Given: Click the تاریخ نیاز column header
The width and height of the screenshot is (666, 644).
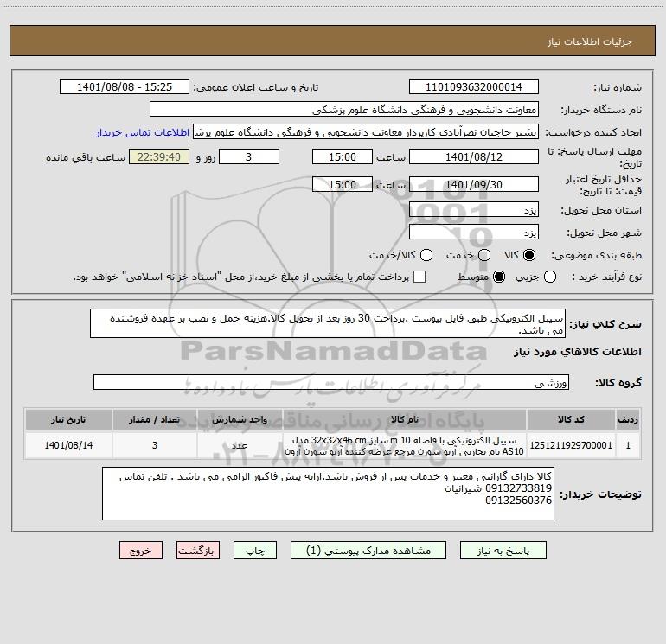Looking at the screenshot, I should pos(68,419).
